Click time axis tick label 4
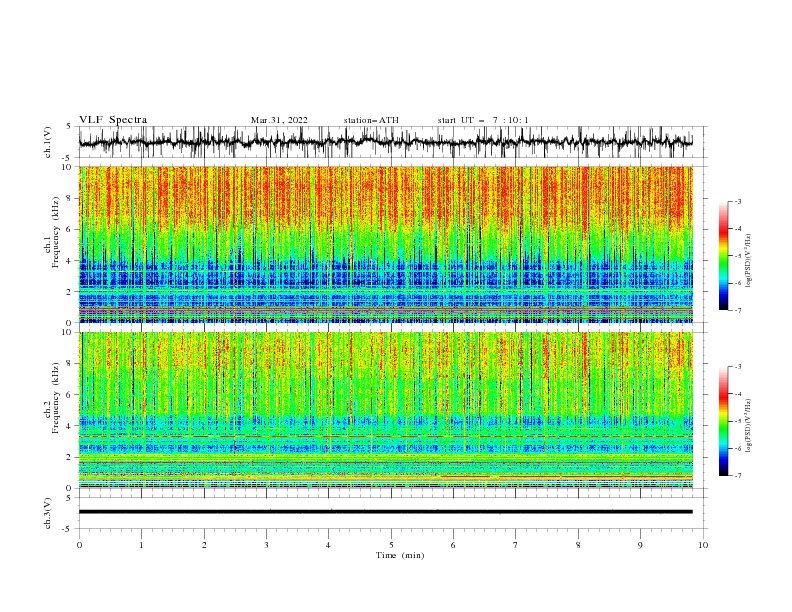Image resolution: width=792 pixels, height=612 pixels. (328, 545)
